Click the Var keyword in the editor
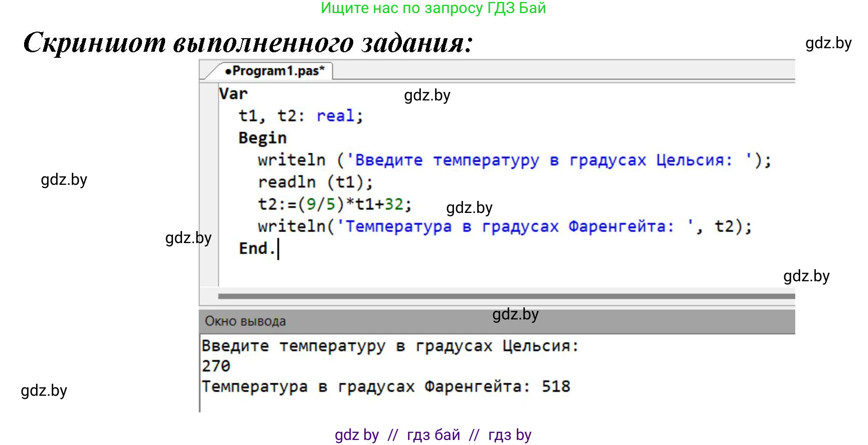 (x=233, y=94)
